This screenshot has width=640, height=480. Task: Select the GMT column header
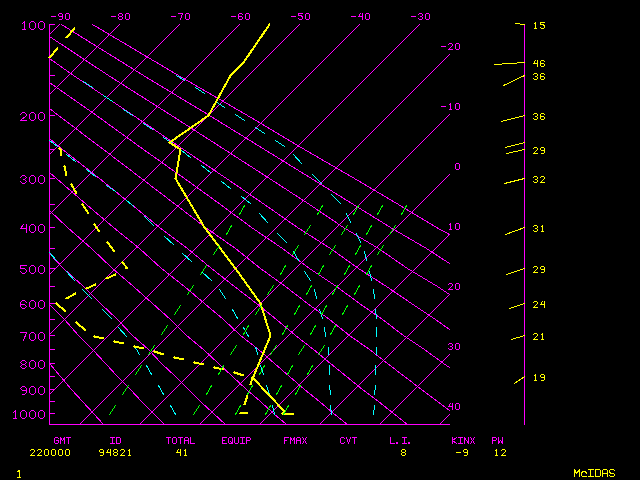click(x=63, y=440)
